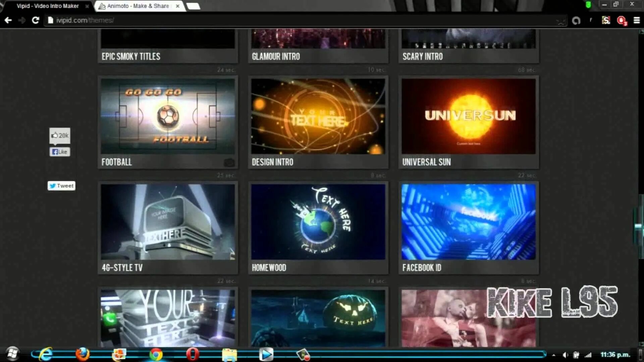Select the Design Intro theme
This screenshot has height=362, width=644.
click(318, 116)
